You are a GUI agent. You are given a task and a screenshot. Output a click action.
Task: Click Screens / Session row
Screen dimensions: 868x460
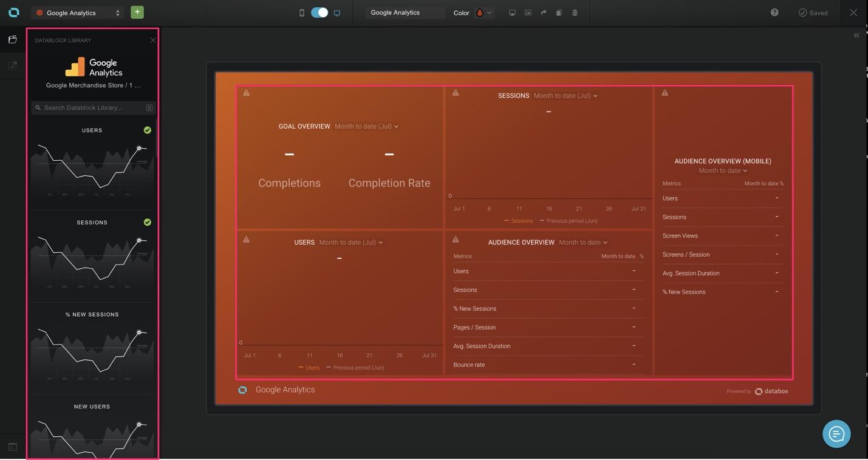click(x=723, y=254)
